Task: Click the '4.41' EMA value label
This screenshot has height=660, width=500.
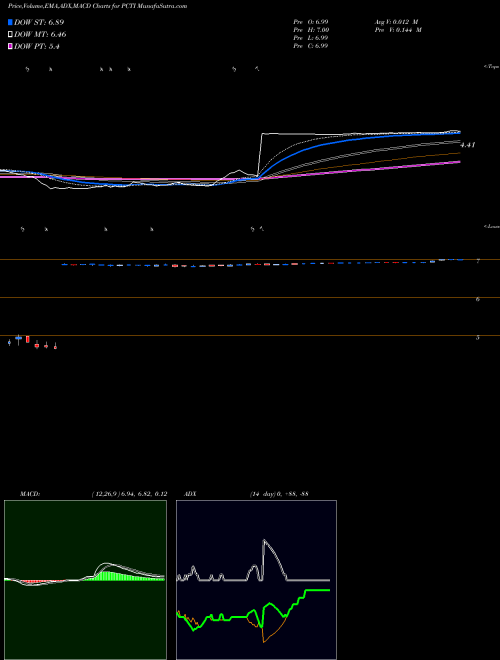Action: tap(468, 145)
